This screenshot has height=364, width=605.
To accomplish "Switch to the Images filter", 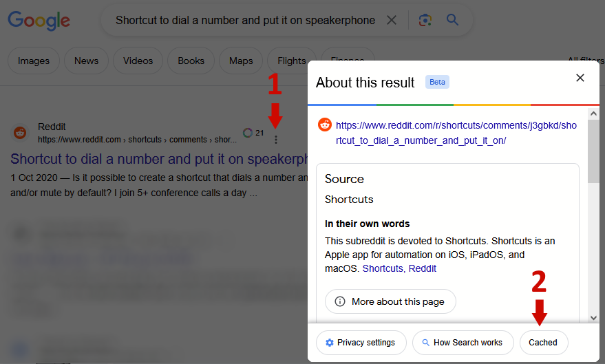I will [34, 61].
